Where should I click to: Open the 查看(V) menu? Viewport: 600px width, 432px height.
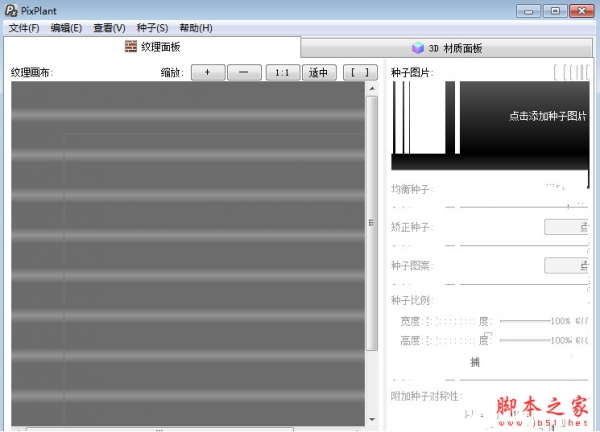(x=109, y=28)
